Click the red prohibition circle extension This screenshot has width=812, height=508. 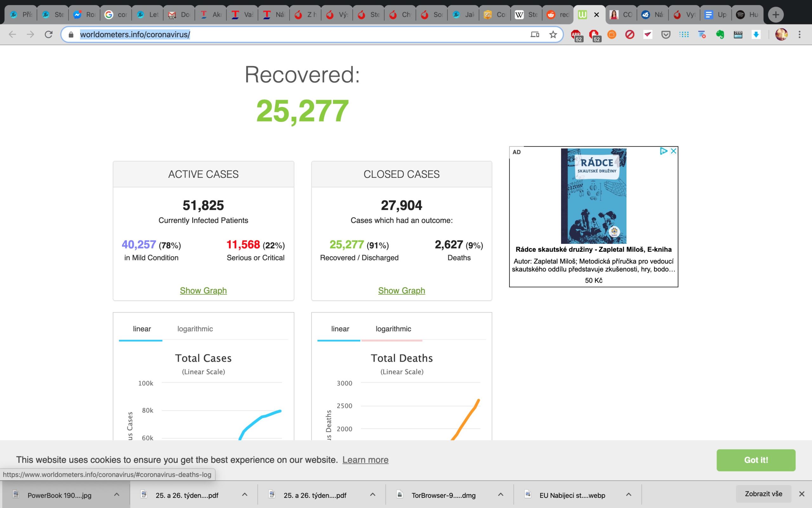click(630, 34)
